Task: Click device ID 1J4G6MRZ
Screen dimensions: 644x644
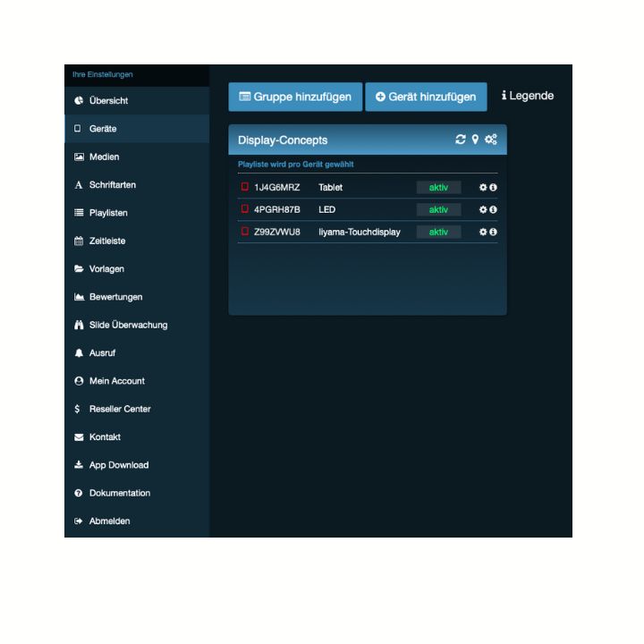Action: pyautogui.click(x=276, y=187)
